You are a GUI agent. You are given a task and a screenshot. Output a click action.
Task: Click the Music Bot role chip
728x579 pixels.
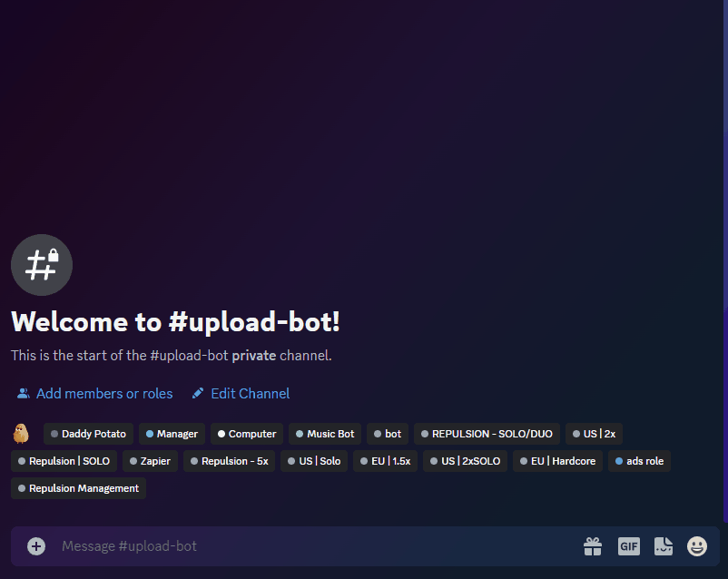[325, 434]
